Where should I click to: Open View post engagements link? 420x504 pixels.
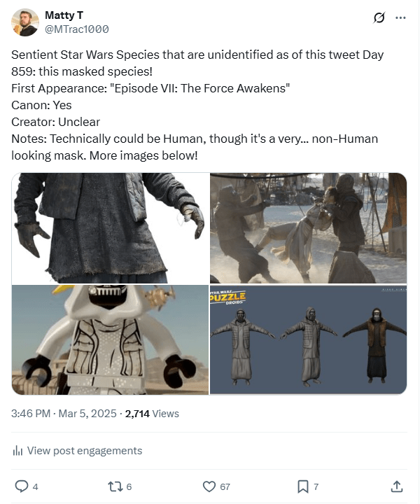coord(85,451)
